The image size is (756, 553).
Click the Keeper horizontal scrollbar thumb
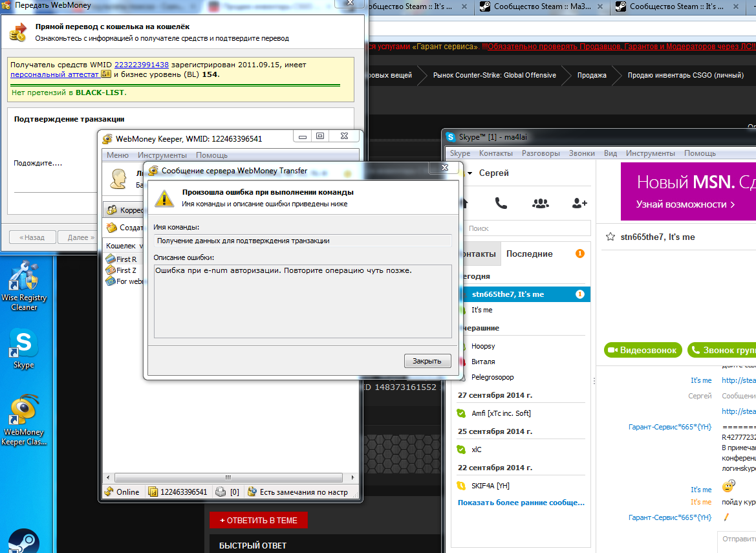click(x=228, y=477)
